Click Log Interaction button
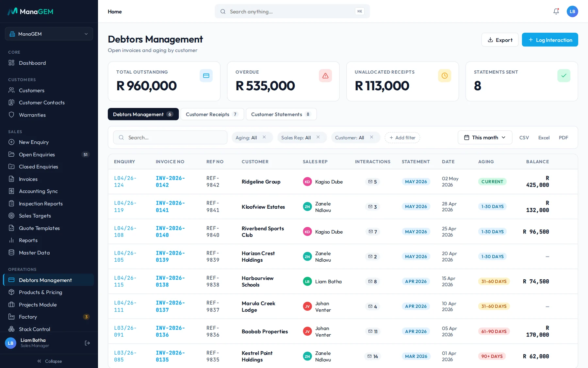The image size is (588, 368). pos(550,40)
